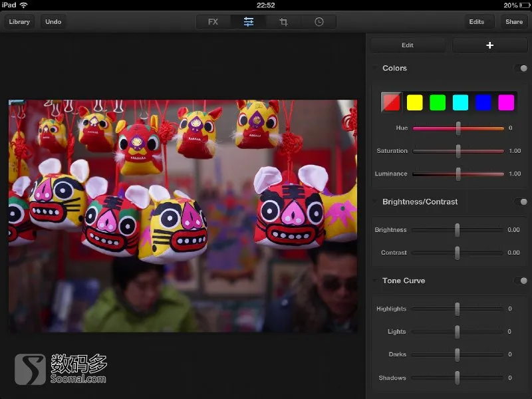Select the blue color swatch
The width and height of the screenshot is (532, 399).
click(483, 102)
